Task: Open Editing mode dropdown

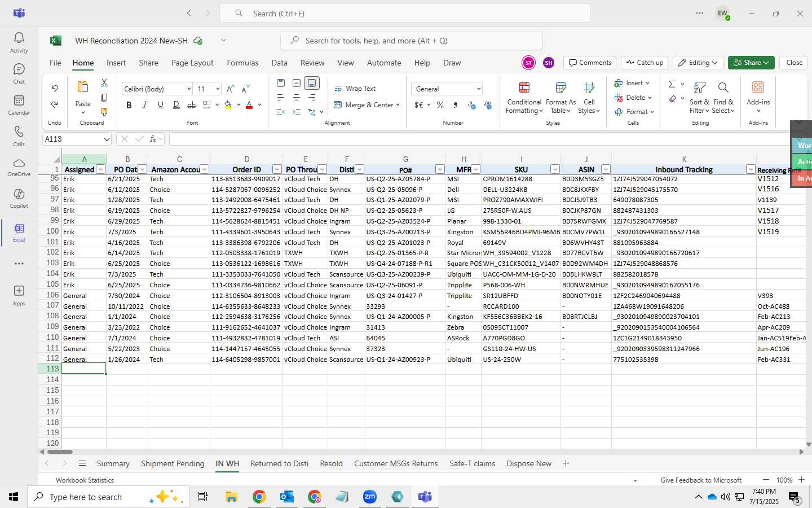Action: click(x=699, y=63)
